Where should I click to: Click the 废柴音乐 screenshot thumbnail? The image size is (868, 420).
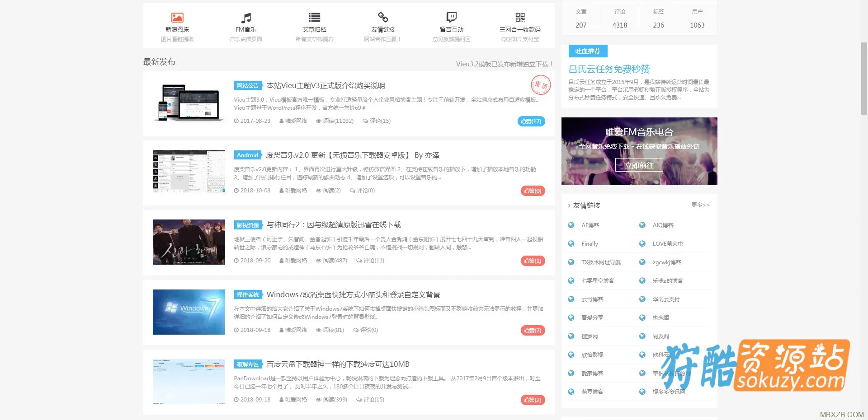tap(189, 172)
